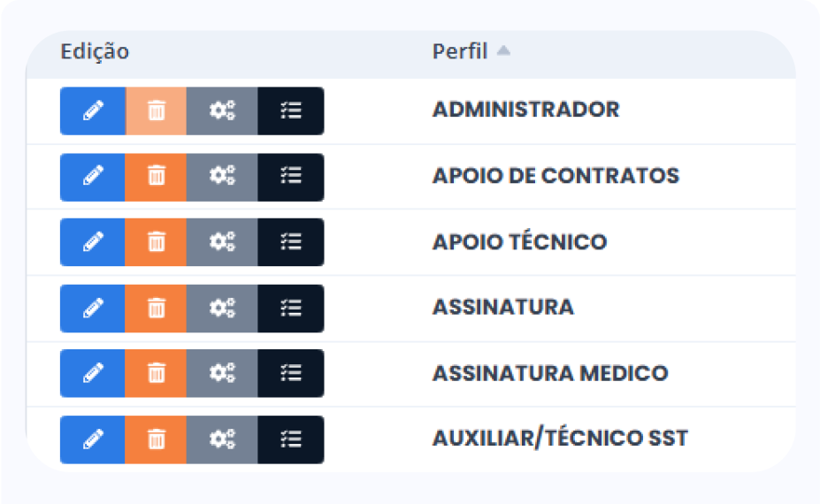Select the ASSINATURA MEDICO profile name
Screen dimensions: 820x504
point(549,373)
